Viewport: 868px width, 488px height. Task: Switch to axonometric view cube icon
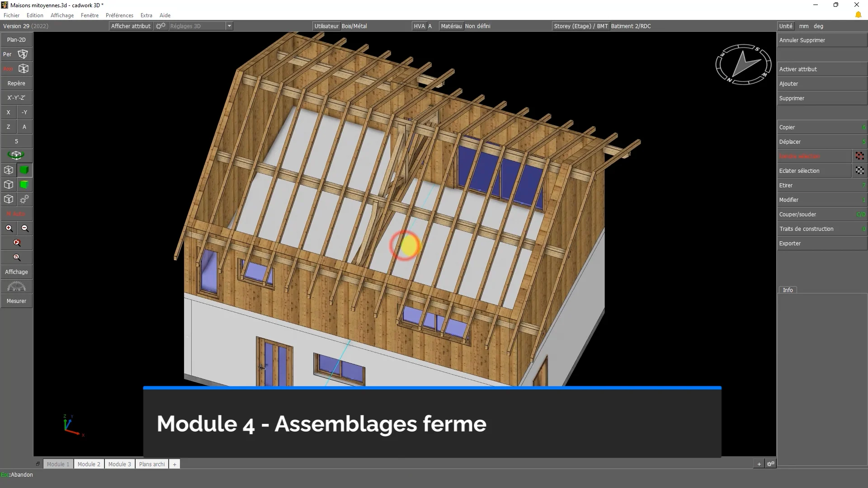point(24,69)
